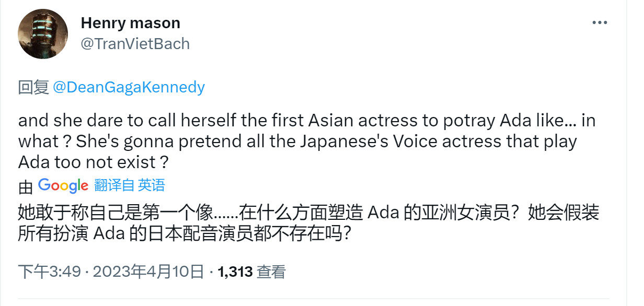Click the Google logo
This screenshot has width=644, height=306.
coord(63,185)
